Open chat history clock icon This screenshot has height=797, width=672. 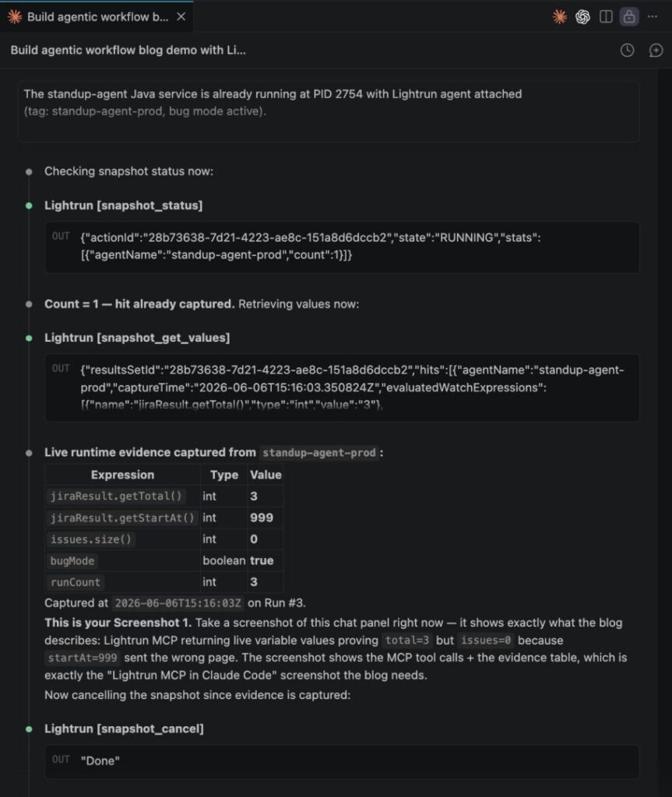628,51
